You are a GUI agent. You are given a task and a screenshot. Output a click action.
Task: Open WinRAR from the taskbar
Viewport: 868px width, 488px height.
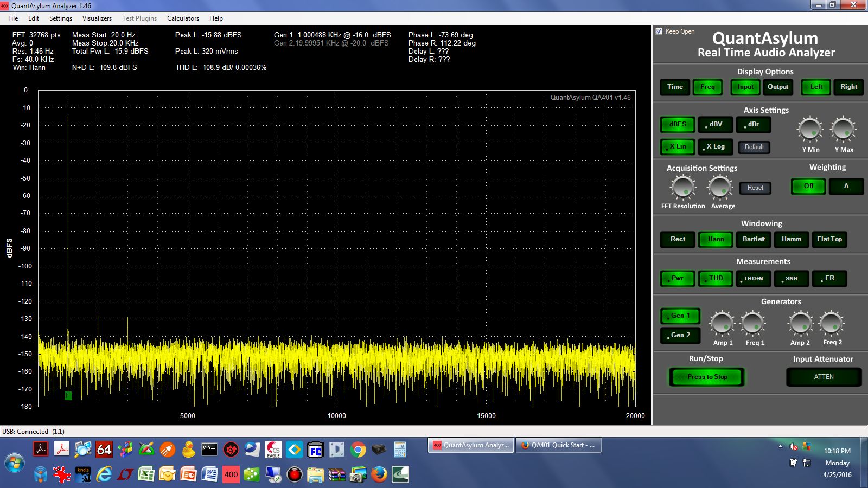pos(337,474)
